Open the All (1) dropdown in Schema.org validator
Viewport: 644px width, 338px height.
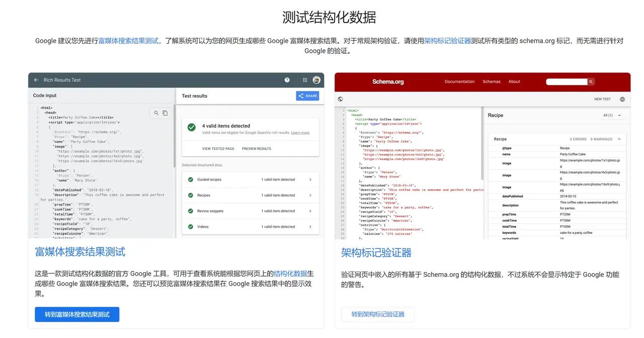(x=612, y=115)
